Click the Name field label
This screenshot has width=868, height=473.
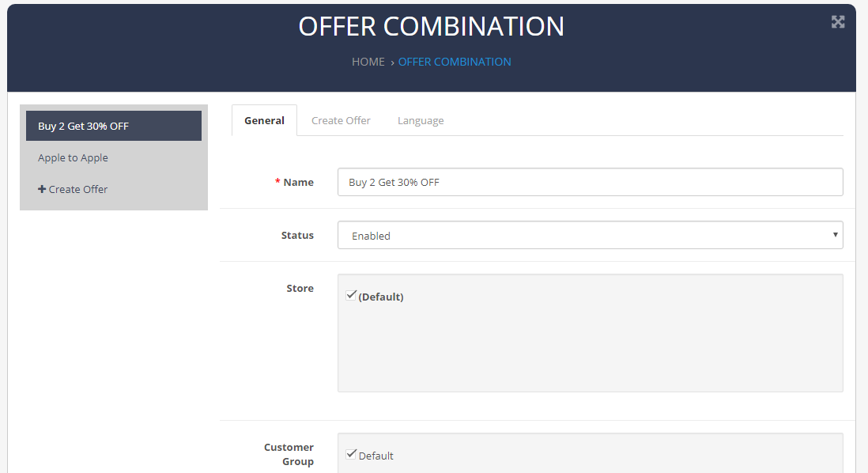click(298, 182)
